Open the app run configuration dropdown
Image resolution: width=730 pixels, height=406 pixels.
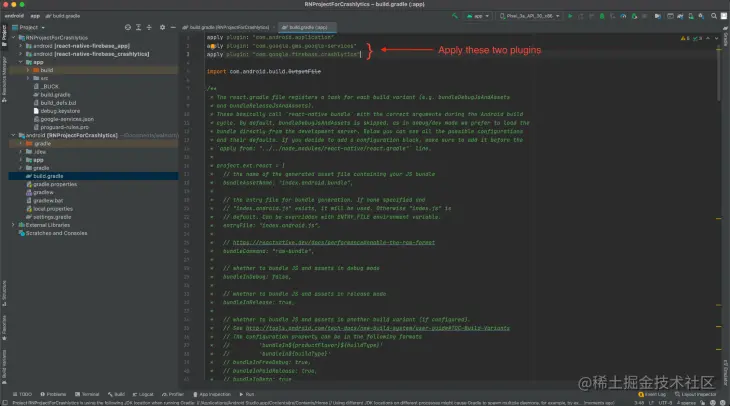tap(478, 16)
